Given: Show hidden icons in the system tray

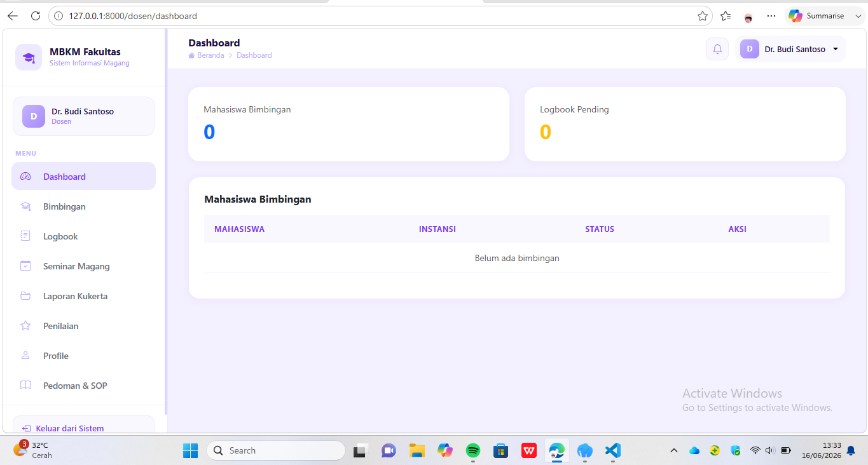Looking at the screenshot, I should pos(674,450).
